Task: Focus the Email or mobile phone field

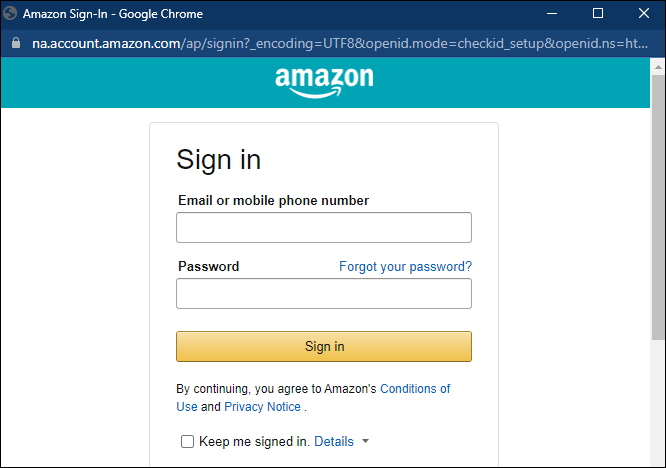Action: click(324, 228)
